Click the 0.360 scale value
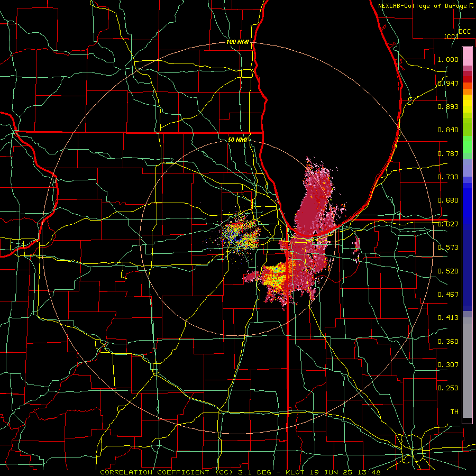 point(448,342)
